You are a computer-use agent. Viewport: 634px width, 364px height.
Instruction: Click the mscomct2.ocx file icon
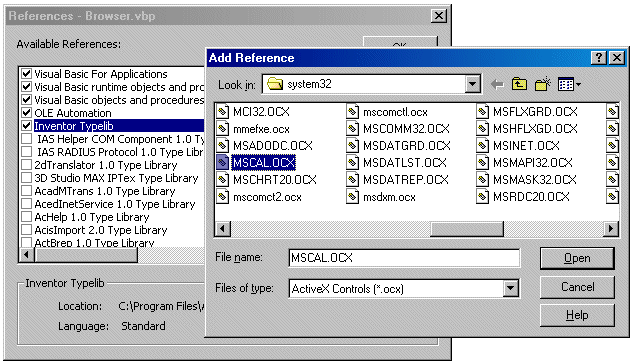(x=222, y=197)
